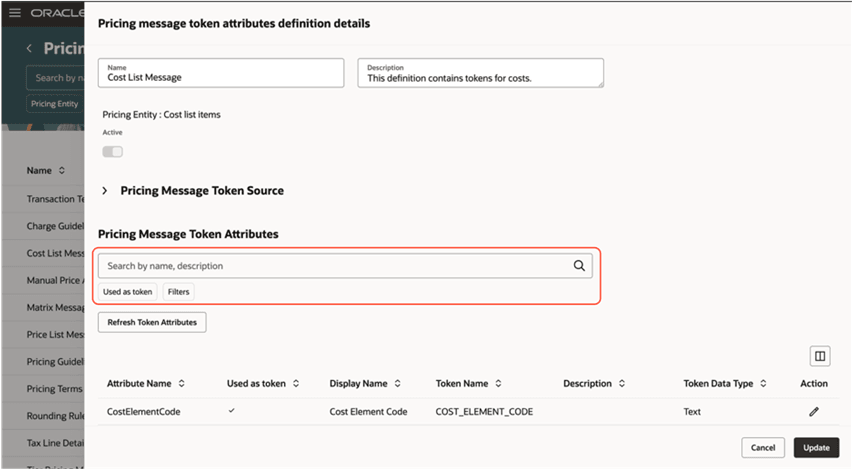Click the Pricing Entity filter chip in background
The width and height of the screenshot is (854, 470).
point(54,104)
